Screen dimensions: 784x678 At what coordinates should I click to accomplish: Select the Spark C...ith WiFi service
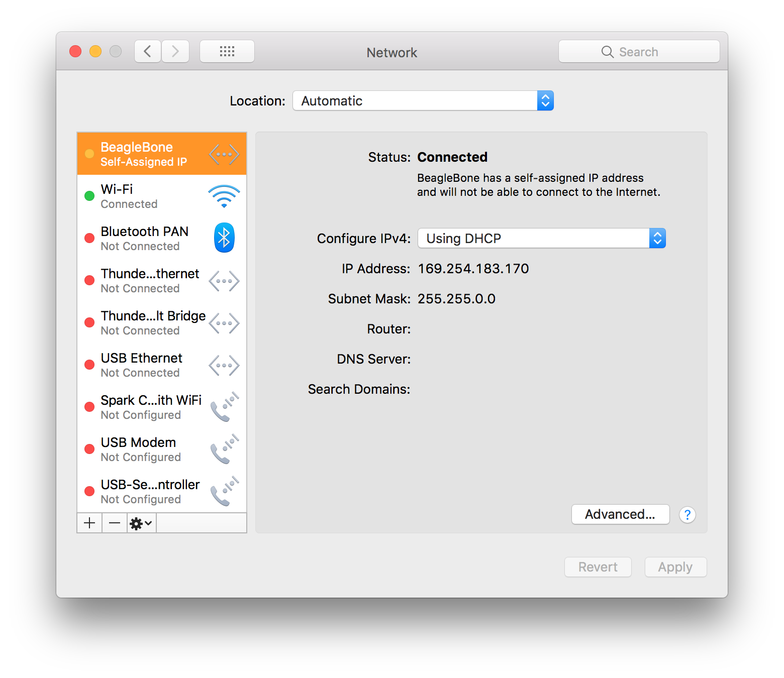(x=162, y=407)
